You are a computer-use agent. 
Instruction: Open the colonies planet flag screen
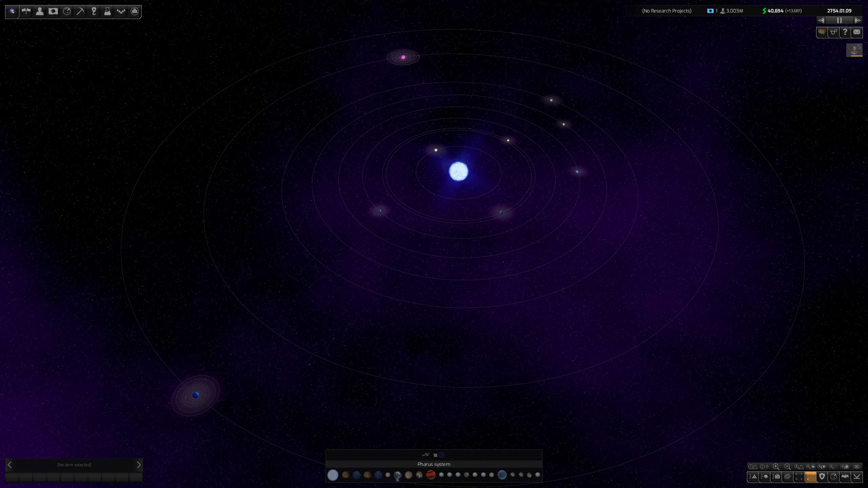tap(53, 11)
